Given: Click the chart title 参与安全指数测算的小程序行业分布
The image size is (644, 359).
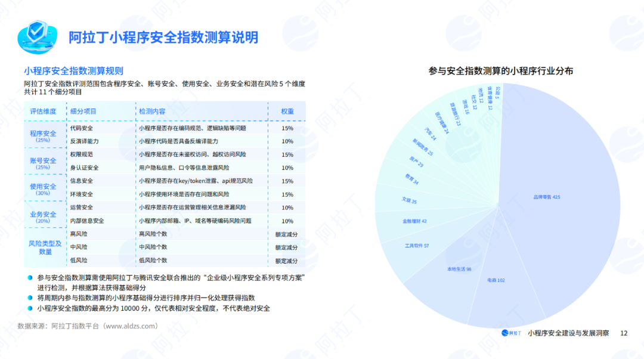Looking at the screenshot, I should [x=501, y=70].
